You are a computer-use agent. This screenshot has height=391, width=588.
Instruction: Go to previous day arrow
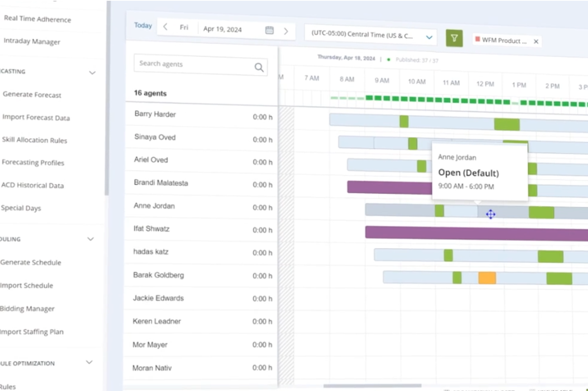(165, 27)
